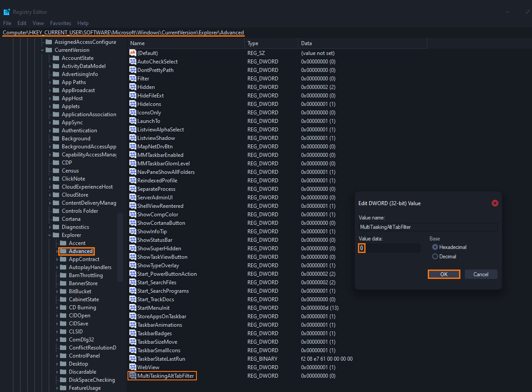Click the AccountState folder icon
Viewport: 532px width, 392px height.
tap(56, 58)
